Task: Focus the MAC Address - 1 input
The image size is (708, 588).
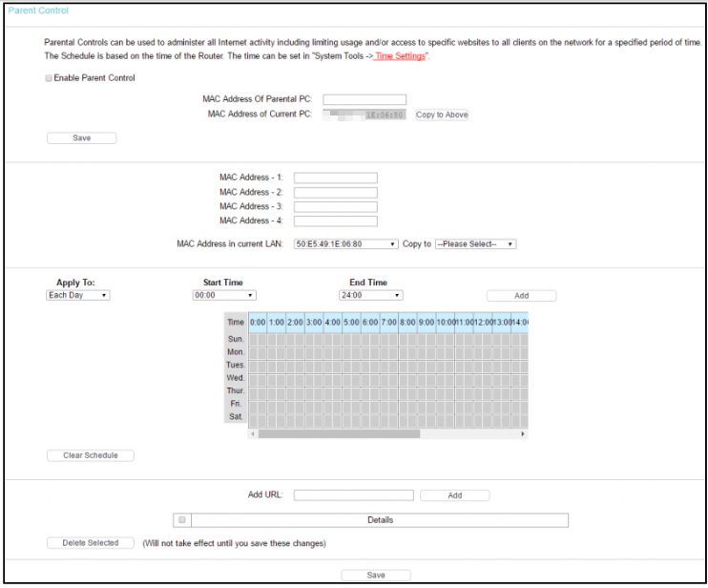Action: coord(336,178)
